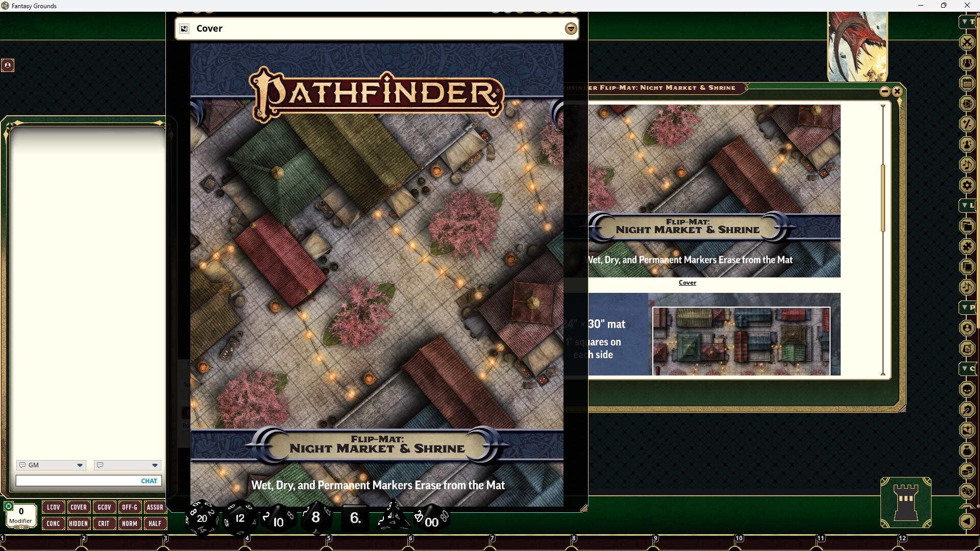The height and width of the screenshot is (551, 980).
Task: Open the Modules puzzle-piece sidebar icon
Action: coord(967,246)
